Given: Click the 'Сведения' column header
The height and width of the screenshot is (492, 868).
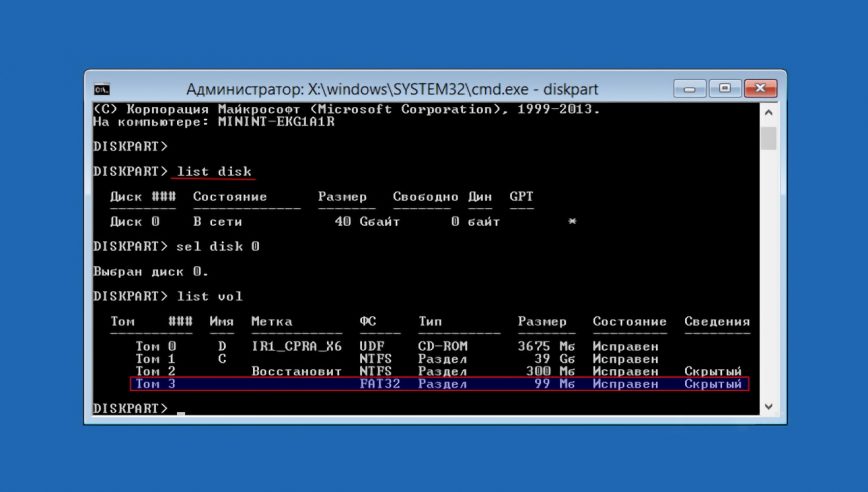Looking at the screenshot, I should tap(717, 322).
